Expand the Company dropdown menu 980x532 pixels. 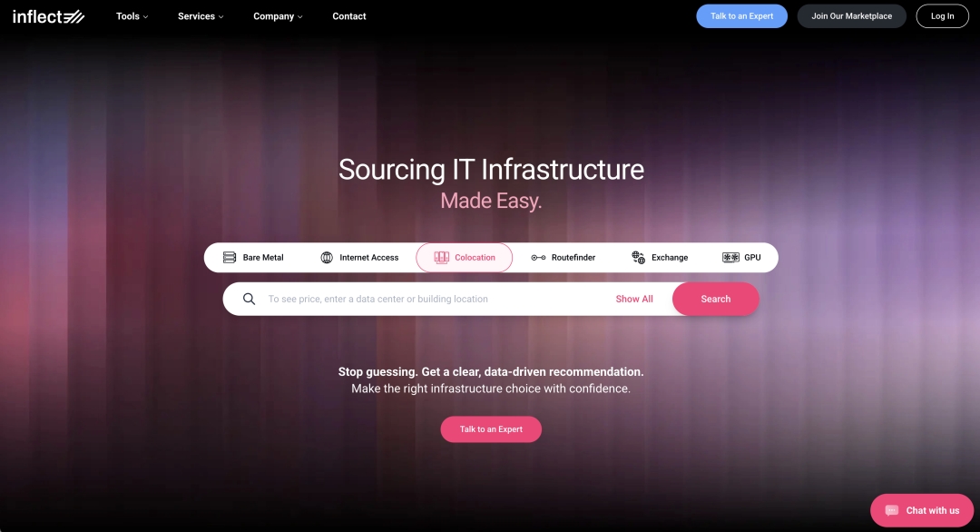point(278,16)
